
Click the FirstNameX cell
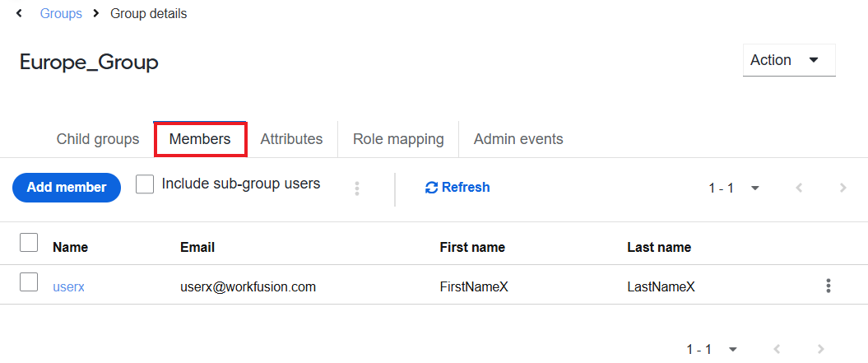[x=474, y=287]
